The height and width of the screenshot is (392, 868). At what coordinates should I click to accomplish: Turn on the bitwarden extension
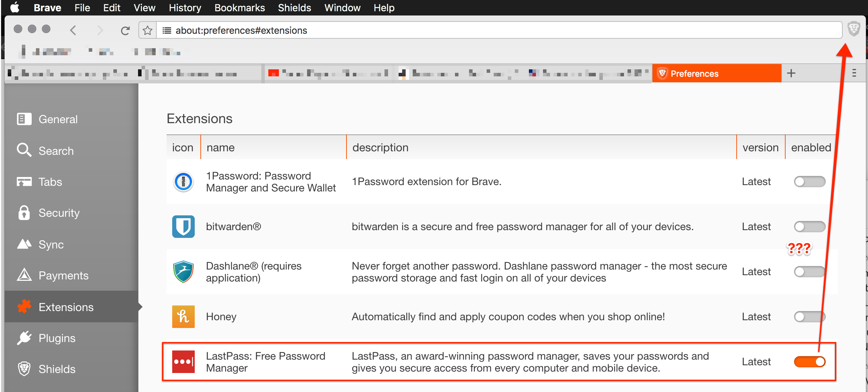(810, 227)
